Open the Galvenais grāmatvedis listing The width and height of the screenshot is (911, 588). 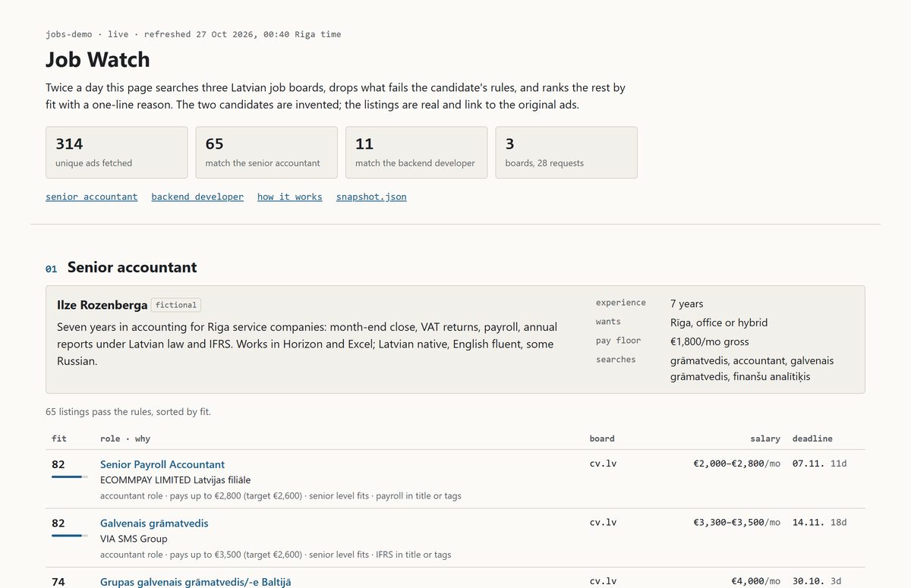(154, 524)
